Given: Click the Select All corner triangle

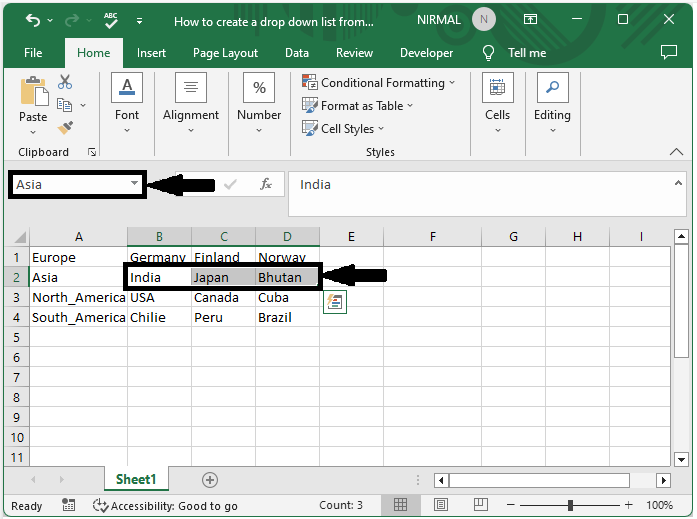Looking at the screenshot, I should pos(20,237).
